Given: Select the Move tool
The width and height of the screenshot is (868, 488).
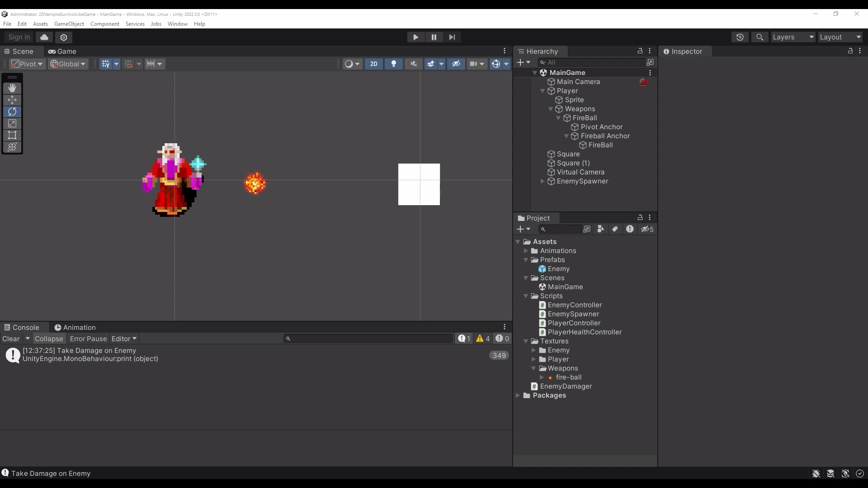Looking at the screenshot, I should (12, 100).
